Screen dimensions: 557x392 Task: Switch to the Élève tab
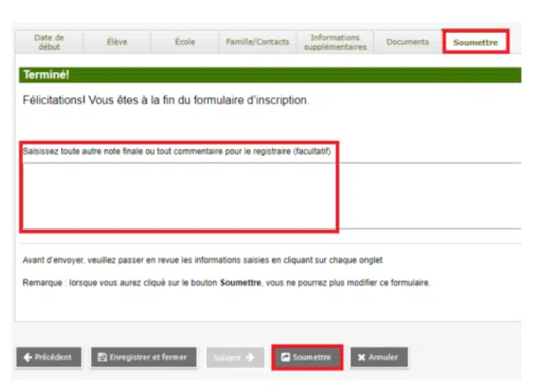[117, 42]
